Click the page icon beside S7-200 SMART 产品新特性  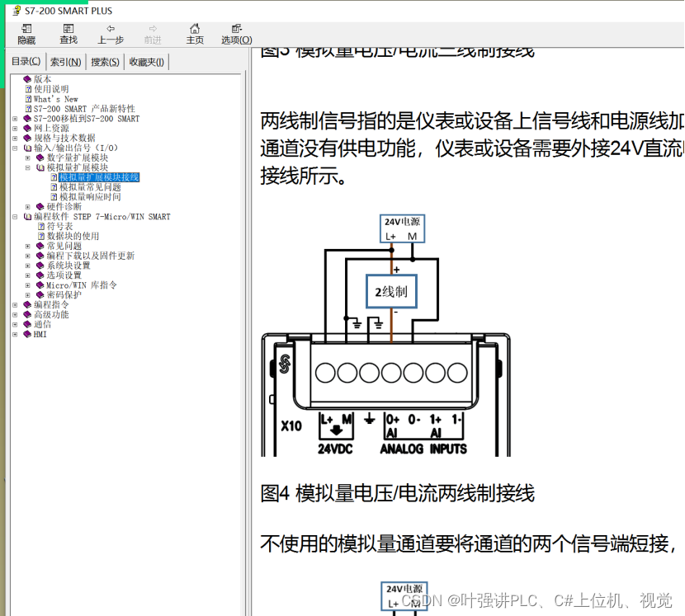[28, 109]
